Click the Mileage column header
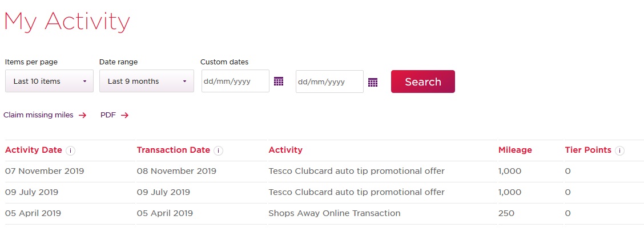 (x=515, y=150)
